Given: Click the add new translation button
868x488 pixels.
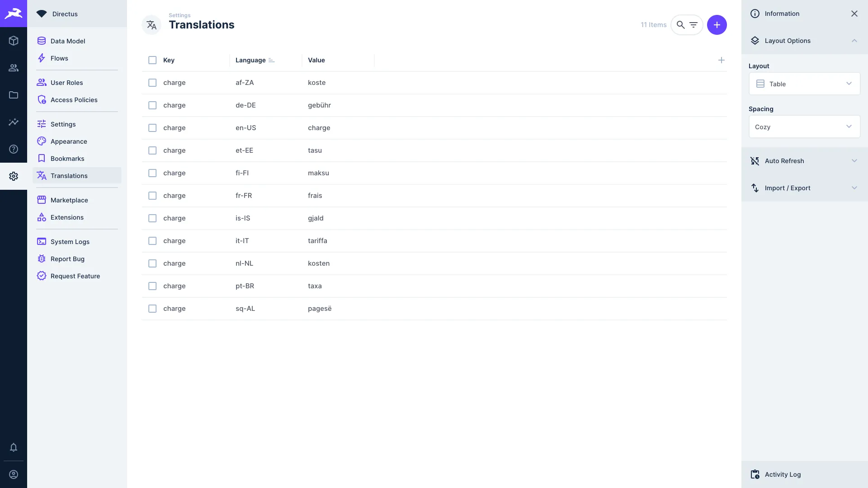Looking at the screenshot, I should (717, 24).
